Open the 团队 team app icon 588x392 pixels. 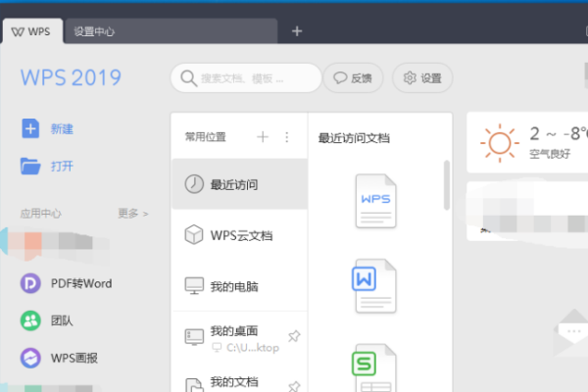pyautogui.click(x=32, y=320)
